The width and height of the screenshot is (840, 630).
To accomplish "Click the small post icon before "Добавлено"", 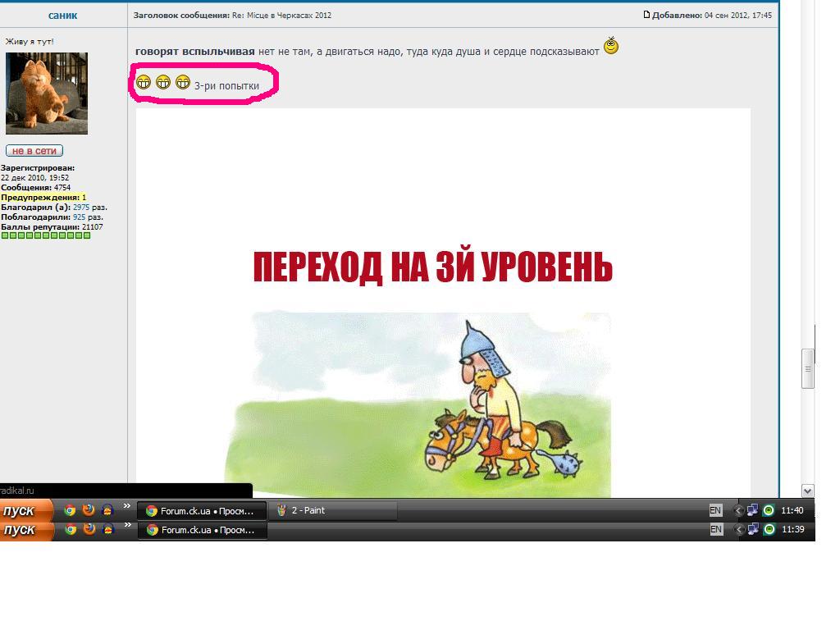I will [646, 15].
